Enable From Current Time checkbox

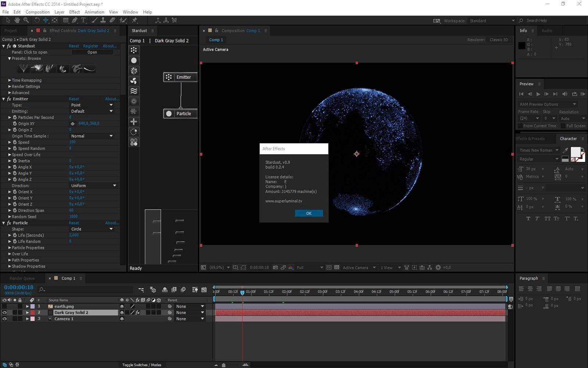point(520,126)
